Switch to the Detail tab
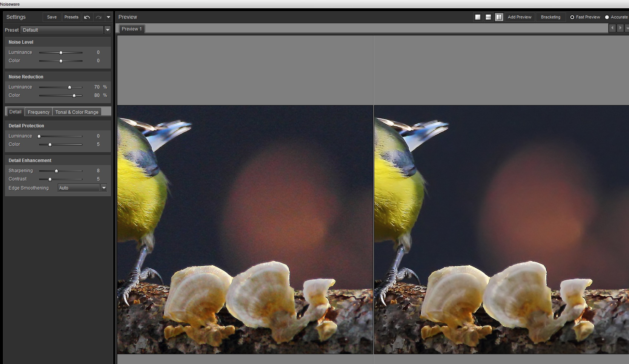Image resolution: width=629 pixels, height=364 pixels. tap(15, 112)
